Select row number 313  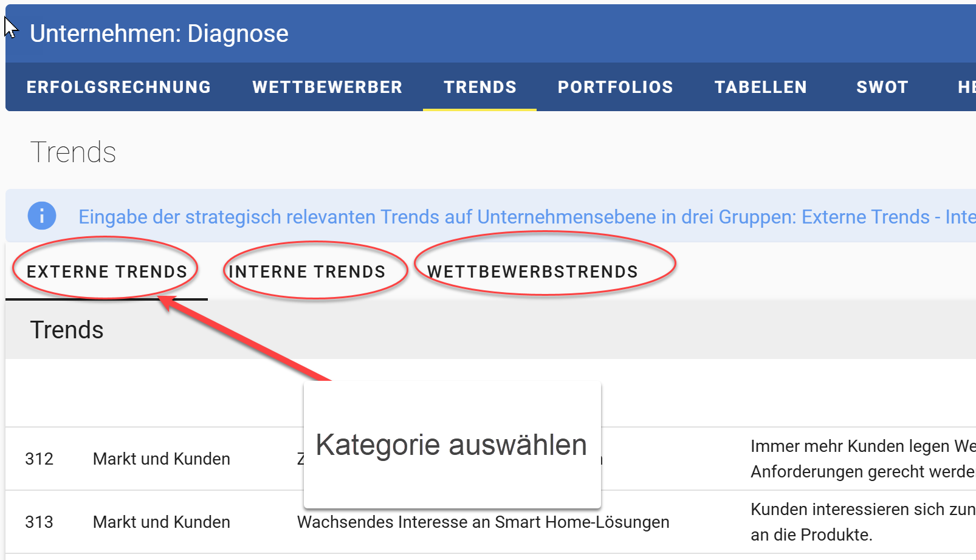[x=40, y=522]
